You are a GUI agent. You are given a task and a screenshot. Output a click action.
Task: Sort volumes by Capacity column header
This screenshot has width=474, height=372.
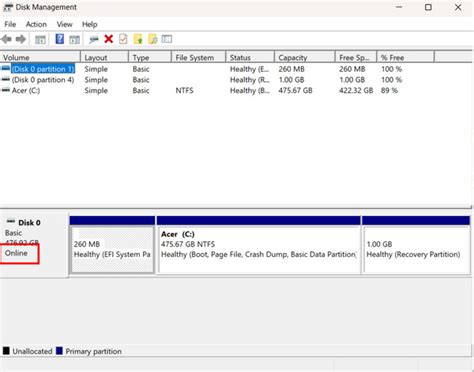tap(305, 57)
